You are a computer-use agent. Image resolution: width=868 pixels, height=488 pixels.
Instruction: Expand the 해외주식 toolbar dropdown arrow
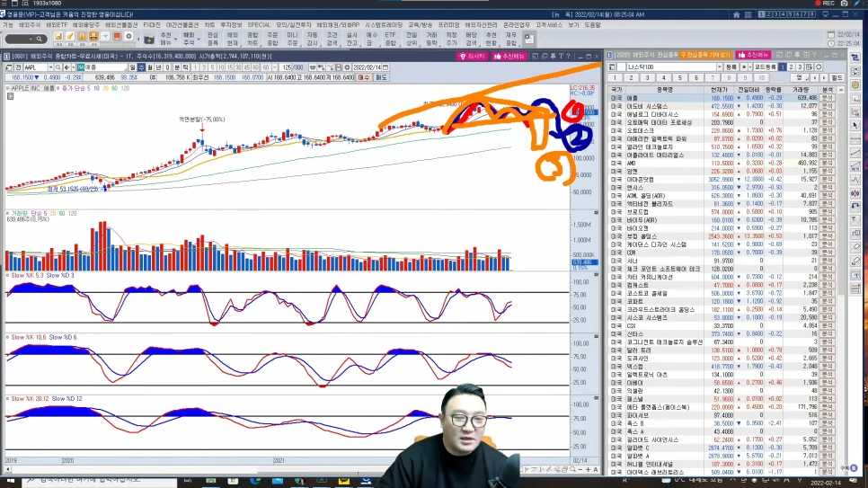pos(199,40)
